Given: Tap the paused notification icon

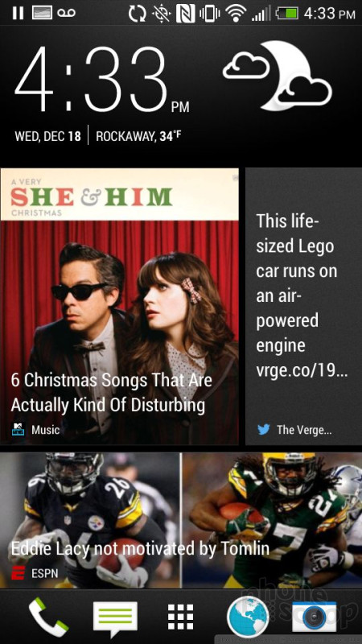Looking at the screenshot, I should click(x=18, y=13).
